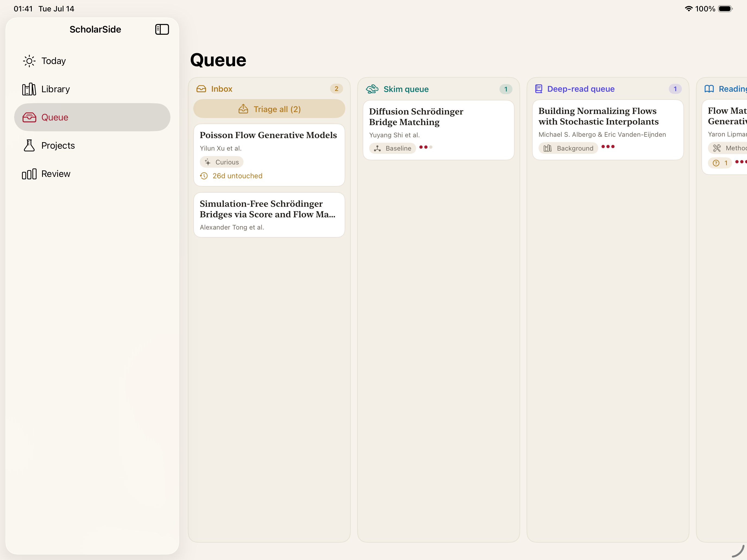This screenshot has width=747, height=560.
Task: Click the Curious tag chip
Action: 221,162
